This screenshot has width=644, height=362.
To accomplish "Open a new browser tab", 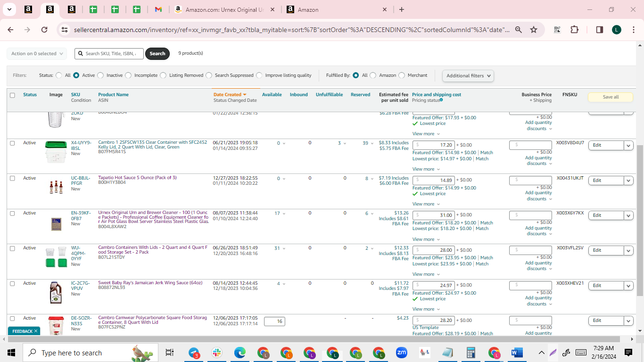I will 402,9.
